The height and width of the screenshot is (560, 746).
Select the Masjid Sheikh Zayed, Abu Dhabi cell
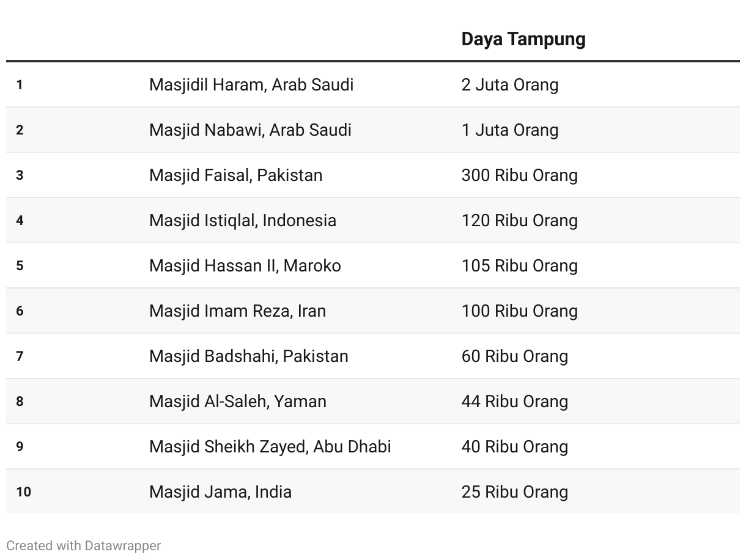(270, 446)
